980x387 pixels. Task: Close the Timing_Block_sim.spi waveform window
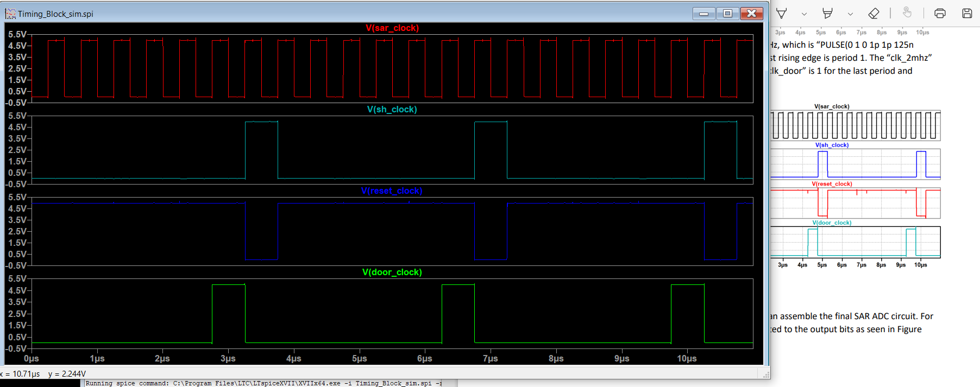[x=752, y=14]
